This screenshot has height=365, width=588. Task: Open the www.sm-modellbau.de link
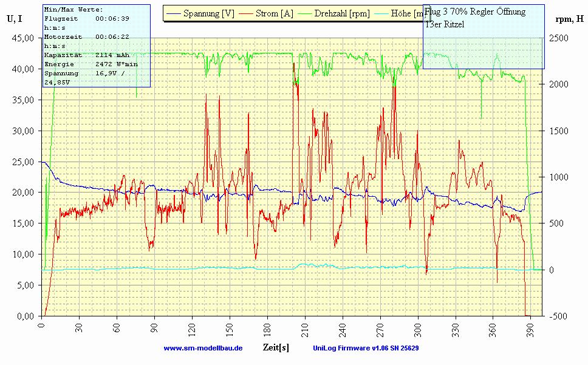[x=203, y=348]
